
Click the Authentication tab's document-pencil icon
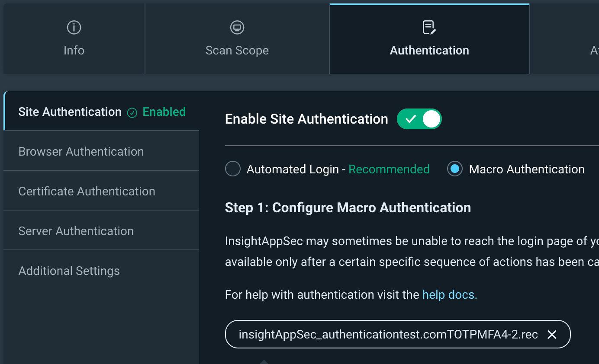tap(429, 28)
